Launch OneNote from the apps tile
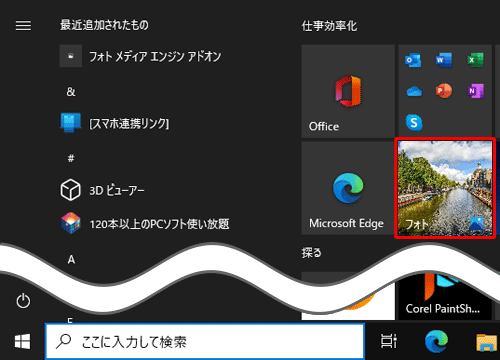The height and width of the screenshot is (360, 500). pyautogui.click(x=475, y=91)
